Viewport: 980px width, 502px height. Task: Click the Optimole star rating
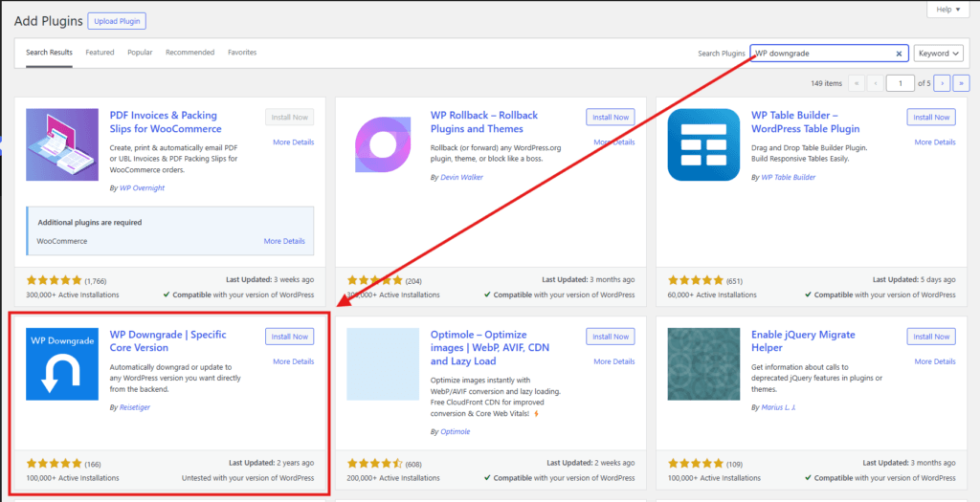374,464
